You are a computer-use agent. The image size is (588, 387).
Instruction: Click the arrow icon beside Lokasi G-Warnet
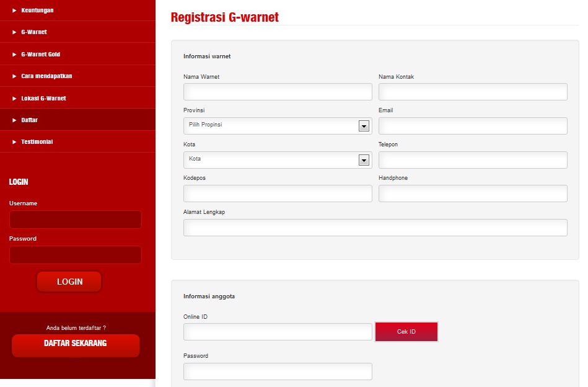(14, 97)
